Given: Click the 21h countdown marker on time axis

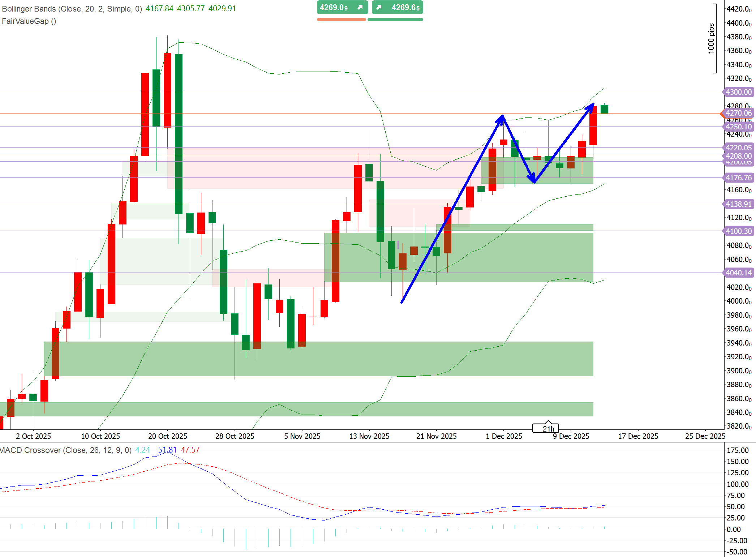Looking at the screenshot, I should [x=546, y=429].
